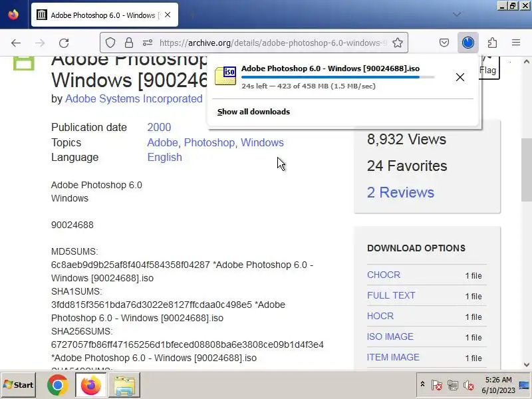The height and width of the screenshot is (399, 532).
Task: Bookmark this page with the star icon
Action: tap(398, 43)
